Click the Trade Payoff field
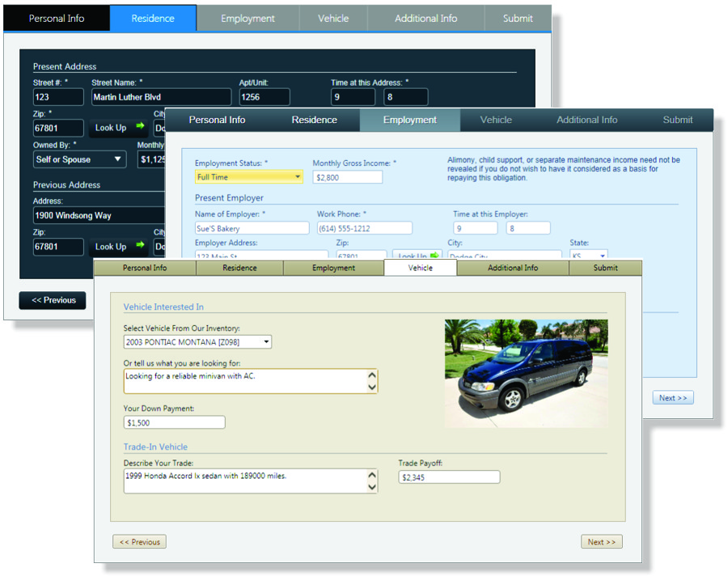Image resolution: width=728 pixels, height=576 pixels. (449, 476)
